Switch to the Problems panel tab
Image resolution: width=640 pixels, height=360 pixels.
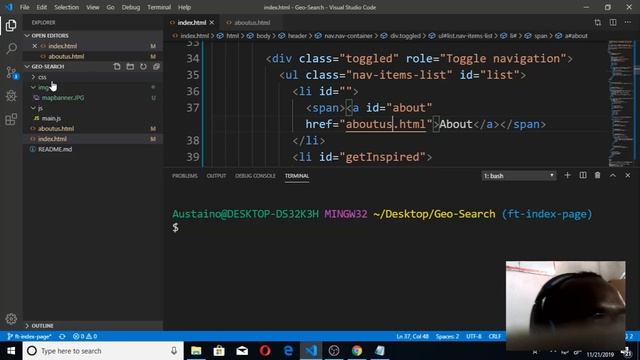tap(184, 176)
